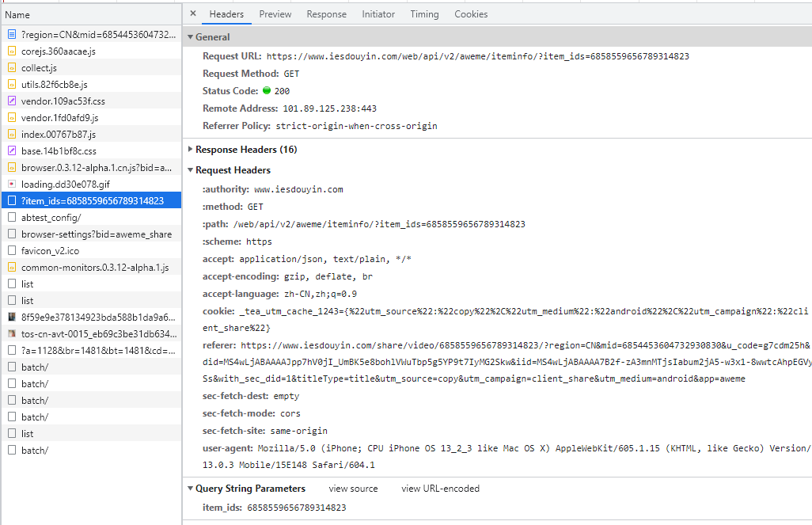
Task: Select vendor.109ac53f.css in request list
Action: point(92,101)
